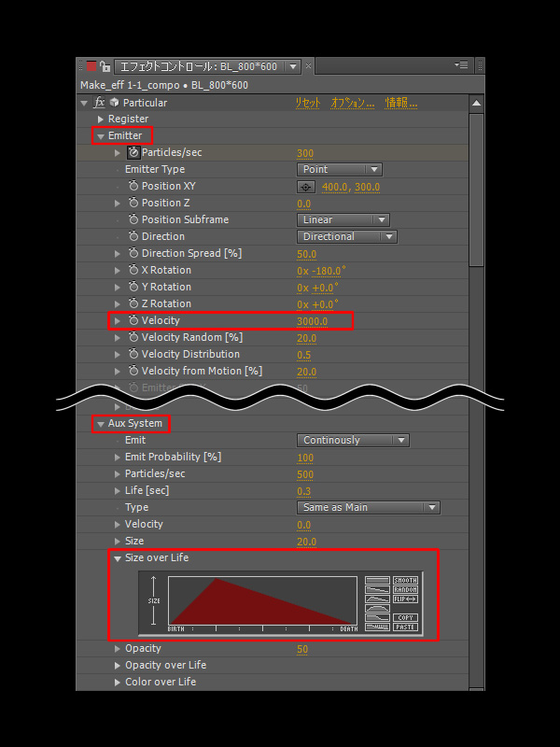
Task: Expand the Emitter Velocity property
Action: point(118,321)
